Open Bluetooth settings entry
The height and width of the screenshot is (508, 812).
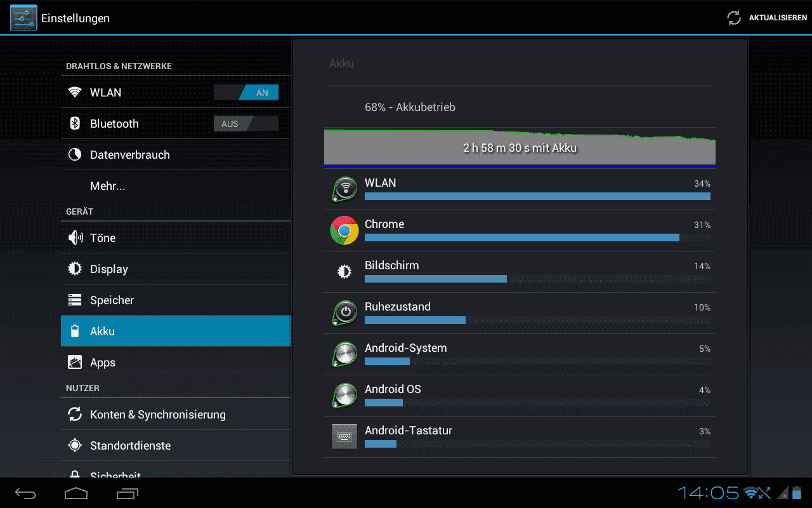(x=176, y=124)
